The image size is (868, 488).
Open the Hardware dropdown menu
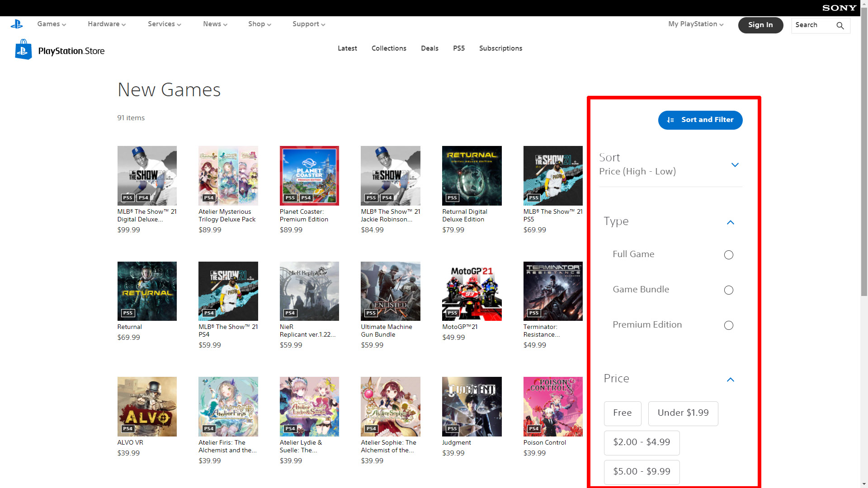click(107, 24)
